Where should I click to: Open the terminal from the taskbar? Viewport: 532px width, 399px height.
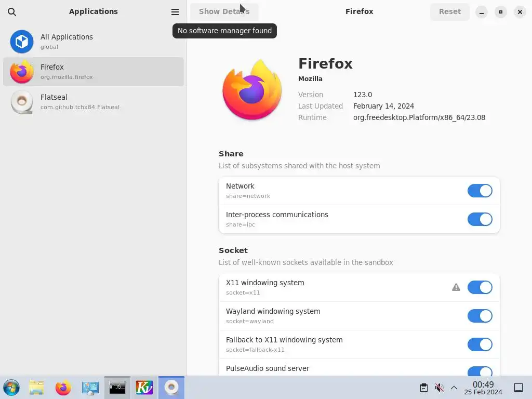click(117, 388)
